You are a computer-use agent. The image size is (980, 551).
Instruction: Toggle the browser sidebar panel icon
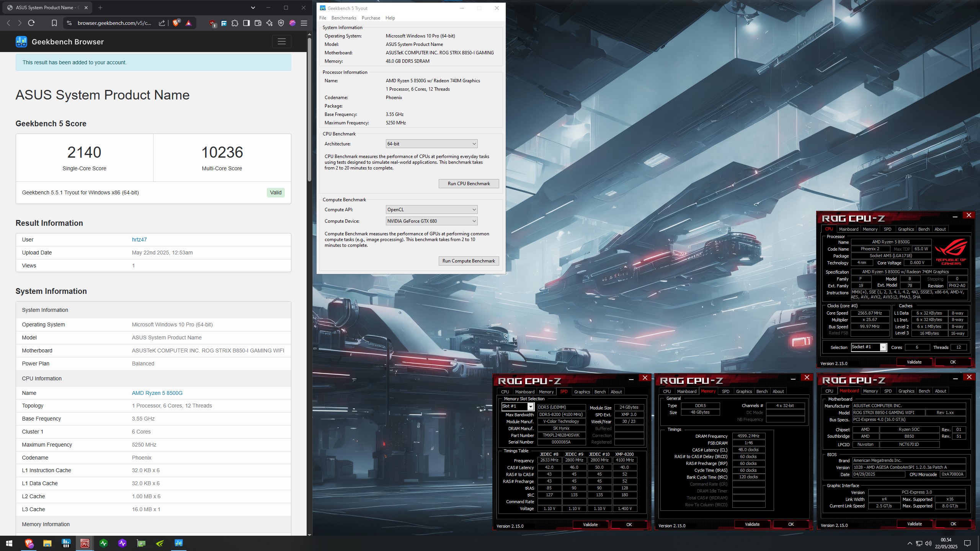tap(247, 23)
